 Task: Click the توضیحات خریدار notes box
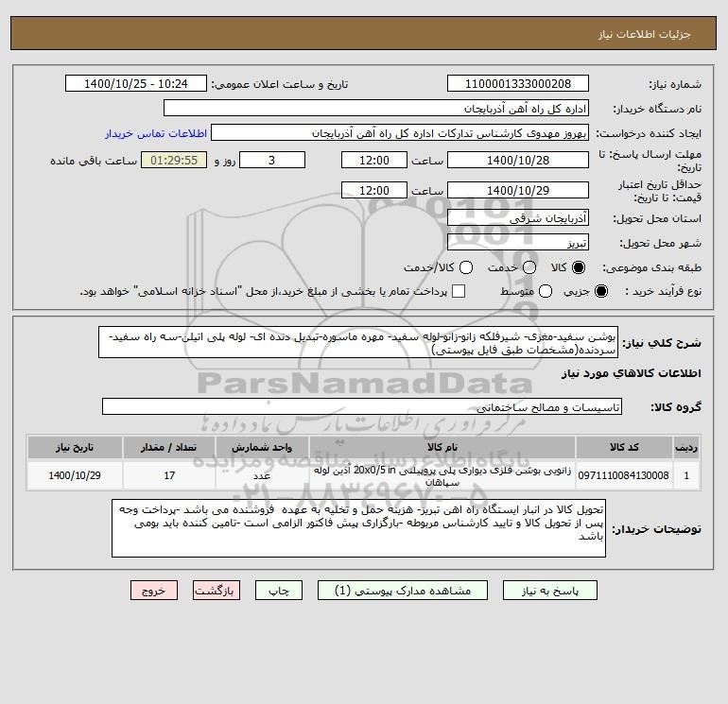point(358,528)
